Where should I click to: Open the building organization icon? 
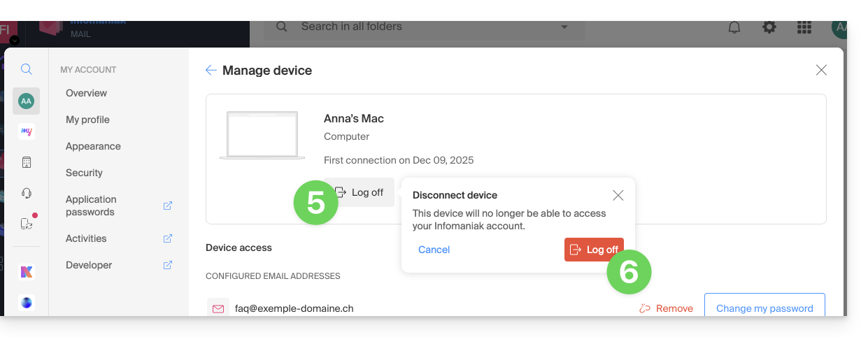[x=27, y=162]
